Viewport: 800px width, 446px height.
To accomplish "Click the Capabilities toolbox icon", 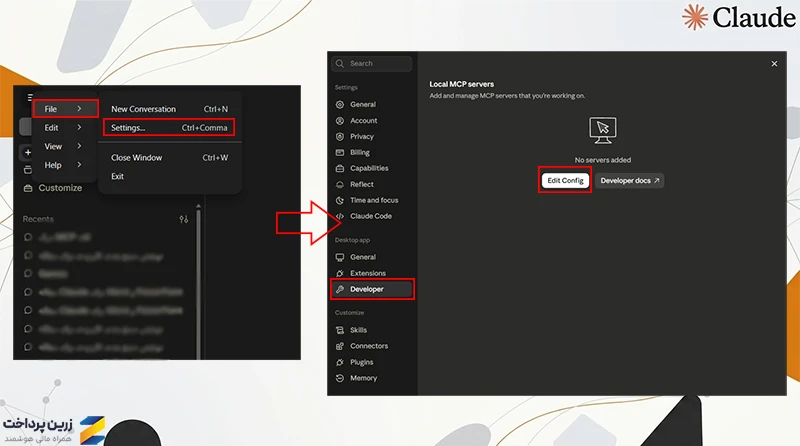I will tap(340, 168).
